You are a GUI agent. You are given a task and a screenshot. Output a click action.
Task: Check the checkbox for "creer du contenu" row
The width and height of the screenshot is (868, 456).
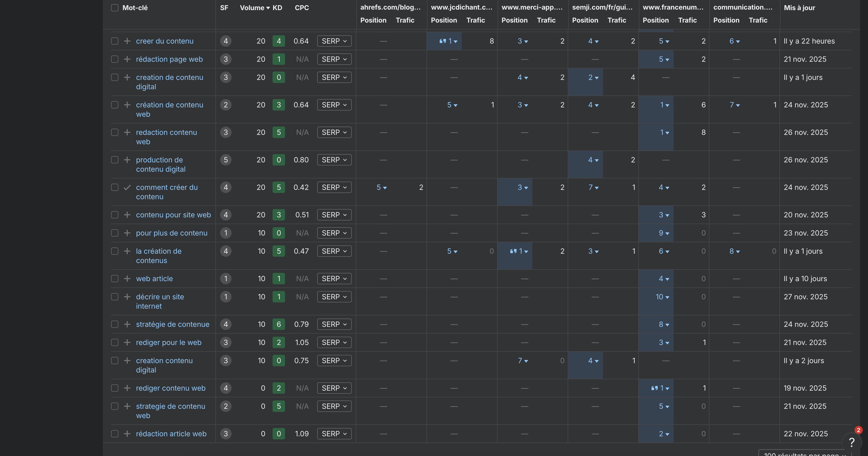pos(114,41)
